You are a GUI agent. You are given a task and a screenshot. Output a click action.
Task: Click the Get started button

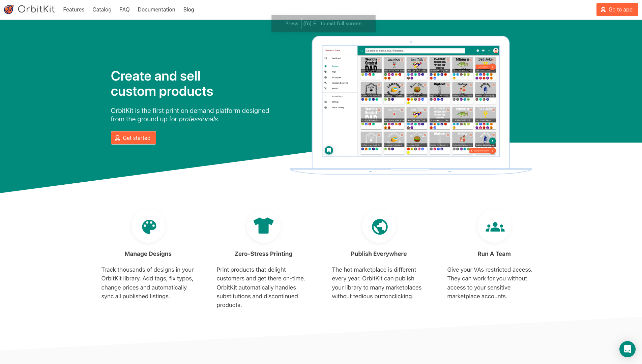click(134, 138)
